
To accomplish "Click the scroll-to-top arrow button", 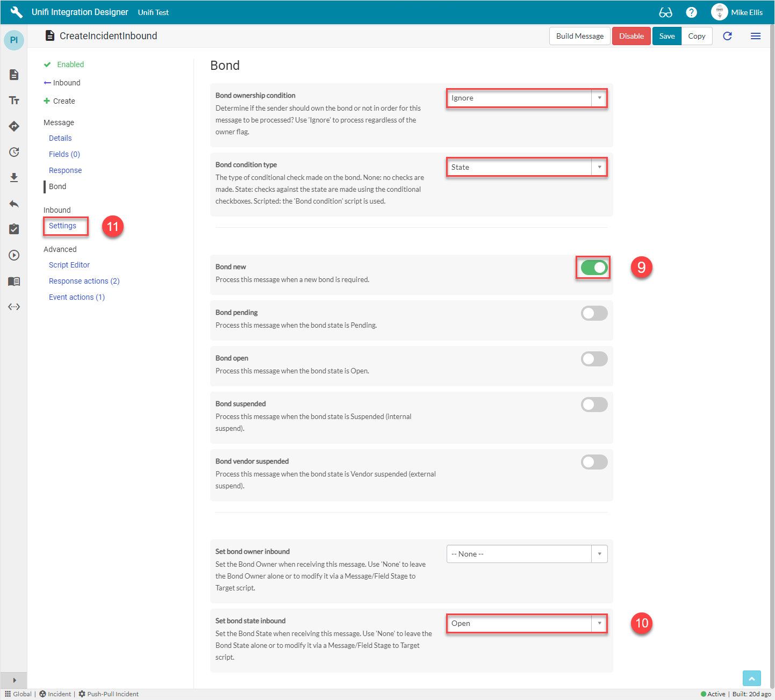I will [751, 679].
